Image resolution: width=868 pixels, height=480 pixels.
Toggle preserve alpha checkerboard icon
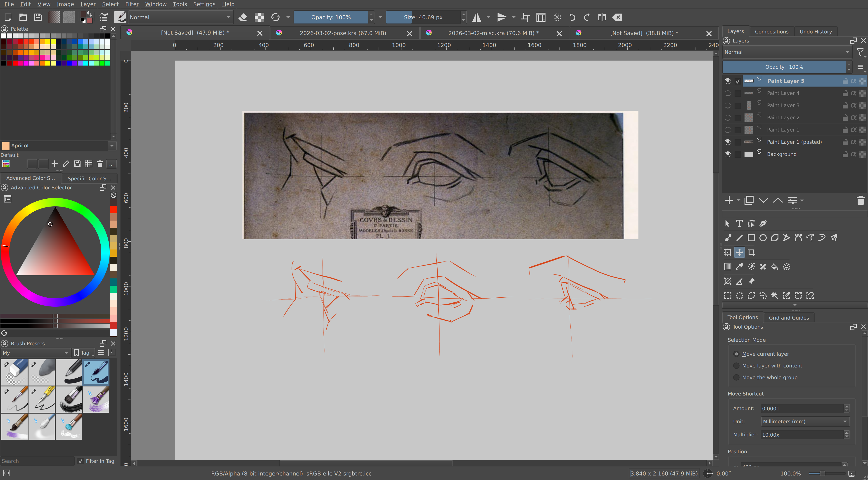point(259,17)
